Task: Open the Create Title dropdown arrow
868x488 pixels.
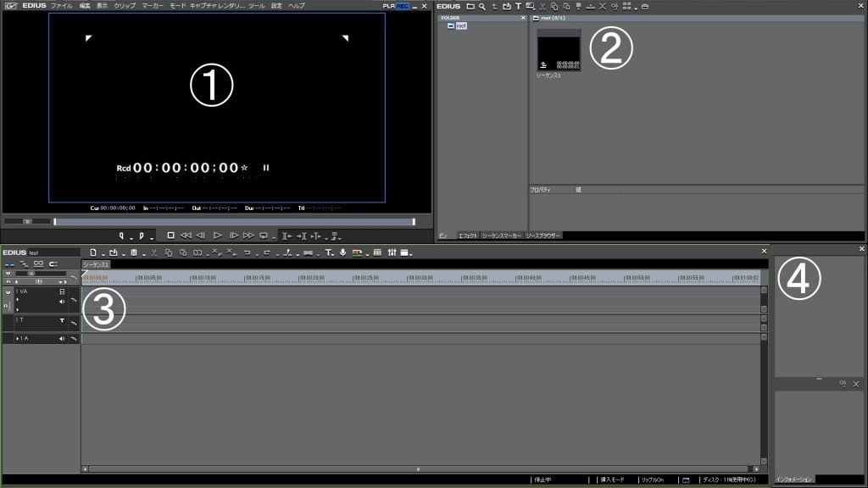Action: (x=332, y=254)
